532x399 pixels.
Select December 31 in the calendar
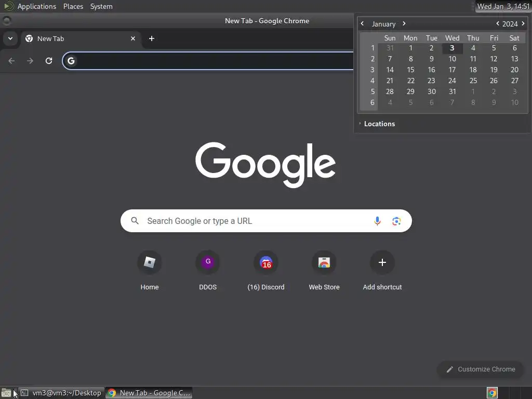(390, 48)
